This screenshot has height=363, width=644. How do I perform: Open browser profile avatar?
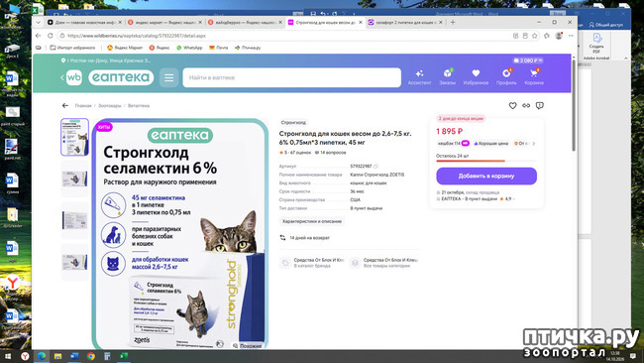[559, 36]
